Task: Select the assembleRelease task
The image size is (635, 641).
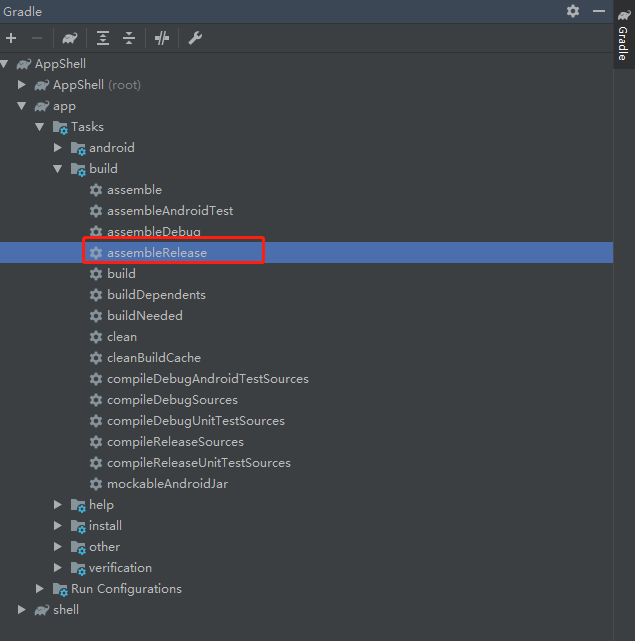Action: tap(157, 253)
